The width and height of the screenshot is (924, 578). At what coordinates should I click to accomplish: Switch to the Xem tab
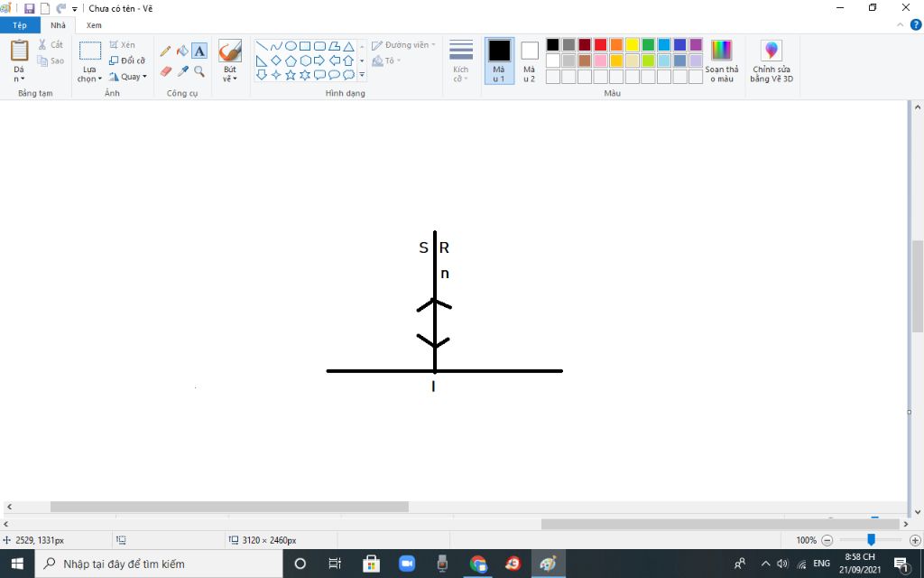pyautogui.click(x=94, y=25)
